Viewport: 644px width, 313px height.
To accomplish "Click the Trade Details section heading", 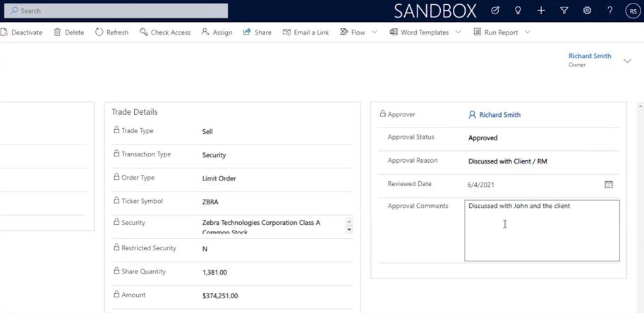I will [x=134, y=112].
